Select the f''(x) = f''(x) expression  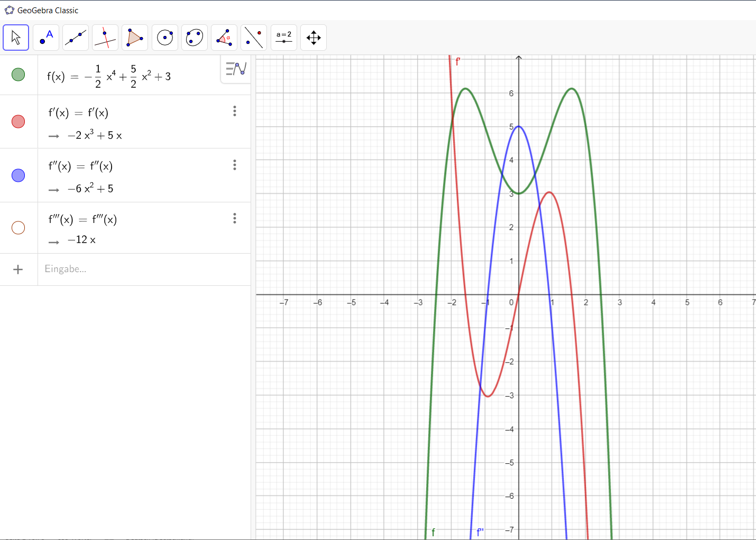pyautogui.click(x=80, y=166)
